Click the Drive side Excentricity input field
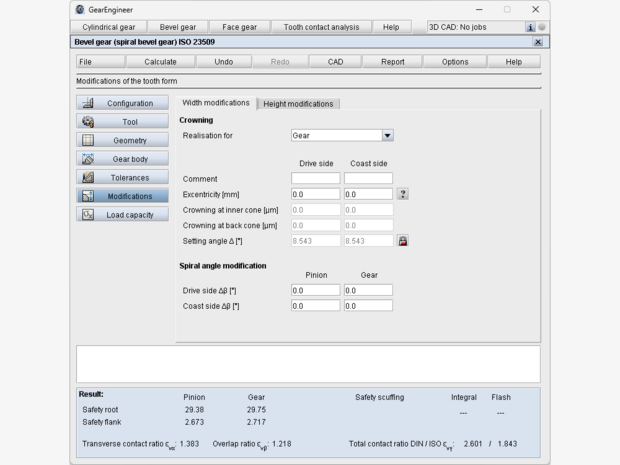This screenshot has width=620, height=465. [315, 194]
